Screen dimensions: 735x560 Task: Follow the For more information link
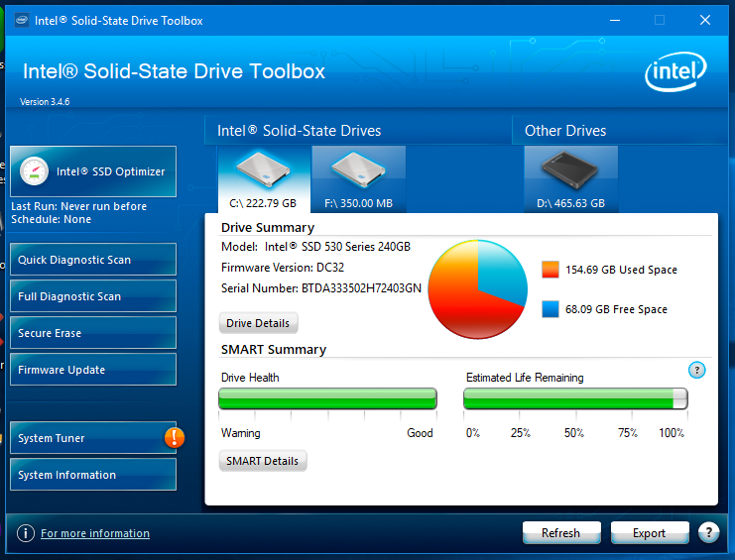95,533
